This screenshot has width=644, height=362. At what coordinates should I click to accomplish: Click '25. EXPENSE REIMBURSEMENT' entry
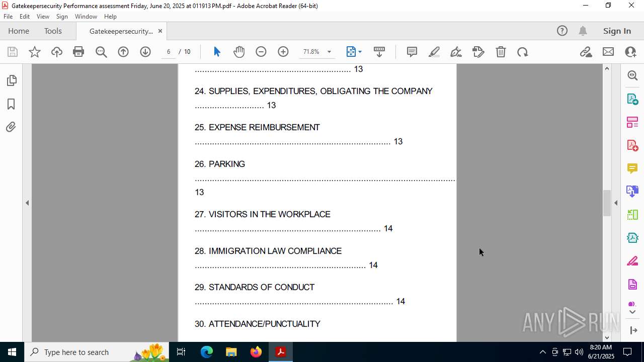(257, 127)
